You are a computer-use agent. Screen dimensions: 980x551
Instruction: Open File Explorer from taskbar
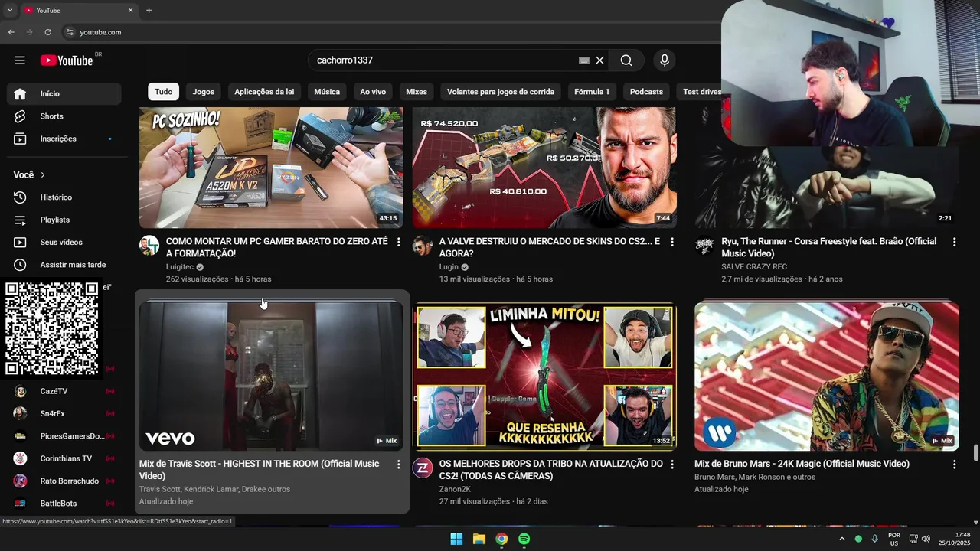[479, 539]
